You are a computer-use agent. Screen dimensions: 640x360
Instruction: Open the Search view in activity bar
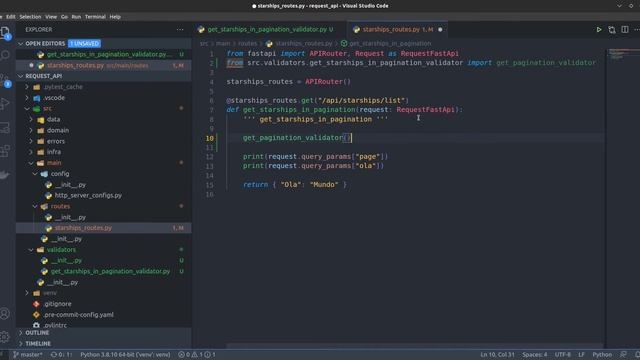click(x=5, y=55)
